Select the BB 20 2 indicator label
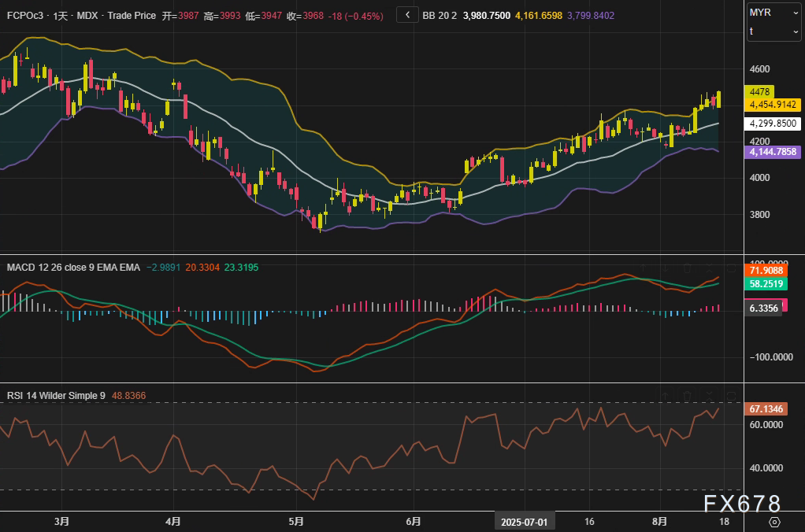 (439, 16)
